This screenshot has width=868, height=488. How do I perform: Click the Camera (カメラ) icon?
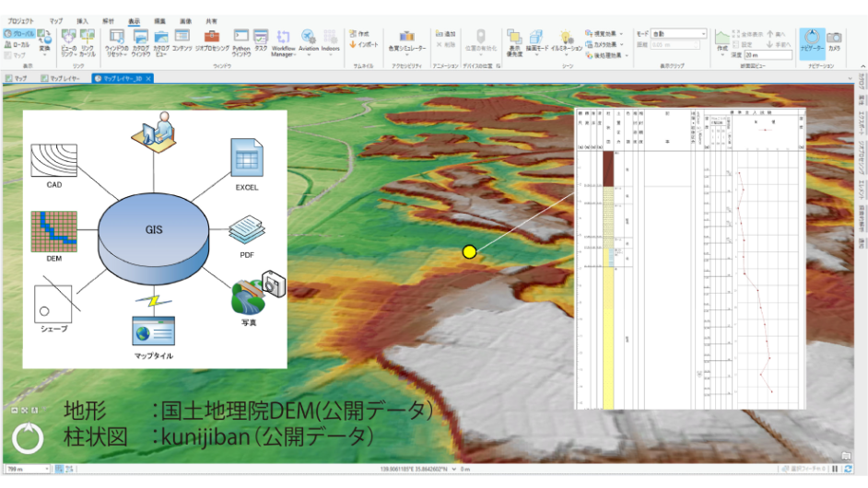[834, 40]
